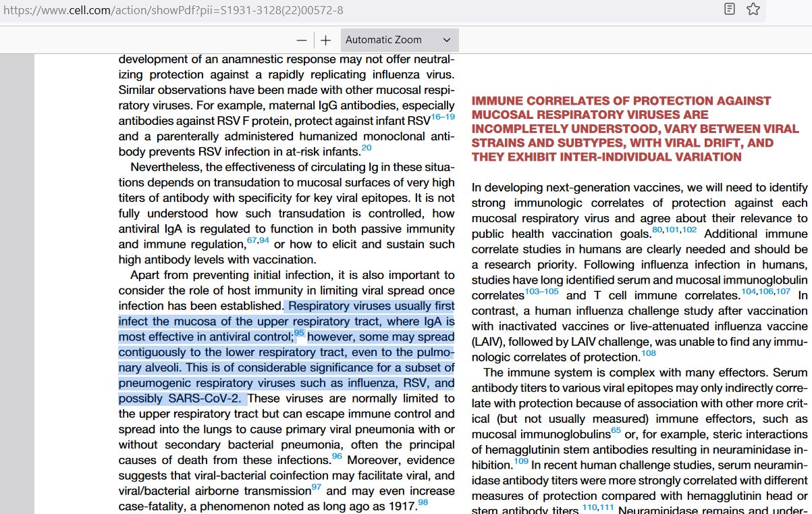
Task: Open citation reference 107
Action: point(783,291)
